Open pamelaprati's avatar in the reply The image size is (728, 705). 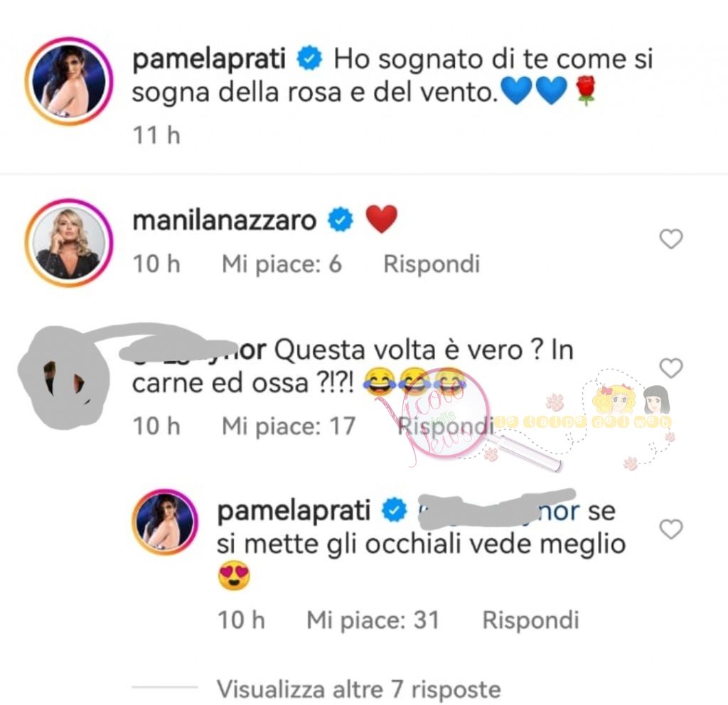[x=165, y=522]
